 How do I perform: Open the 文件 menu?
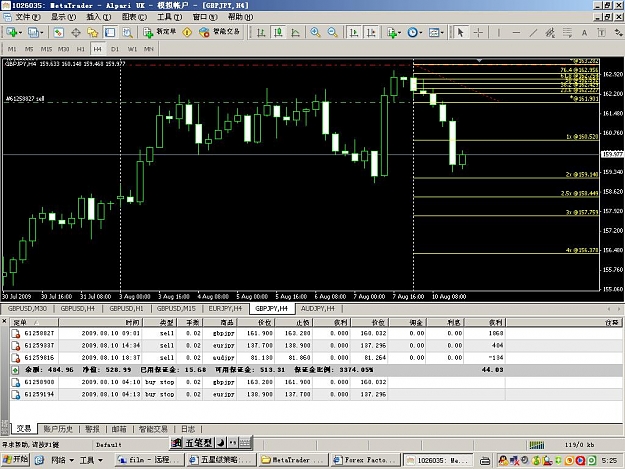coord(28,17)
